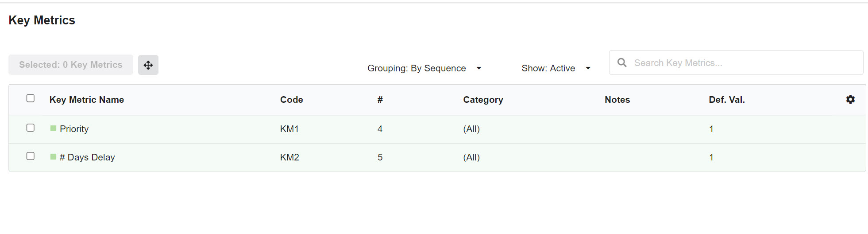The width and height of the screenshot is (868, 234).
Task: Click the Def. Val. column header
Action: click(x=726, y=100)
